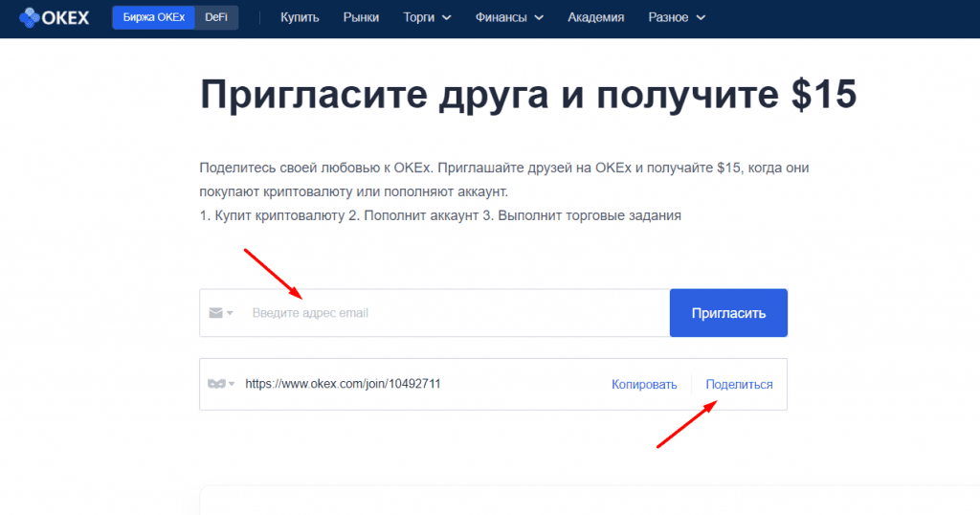Viewport: 980px width, 515px height.
Task: Click Поделиться to share the link
Action: [739, 385]
